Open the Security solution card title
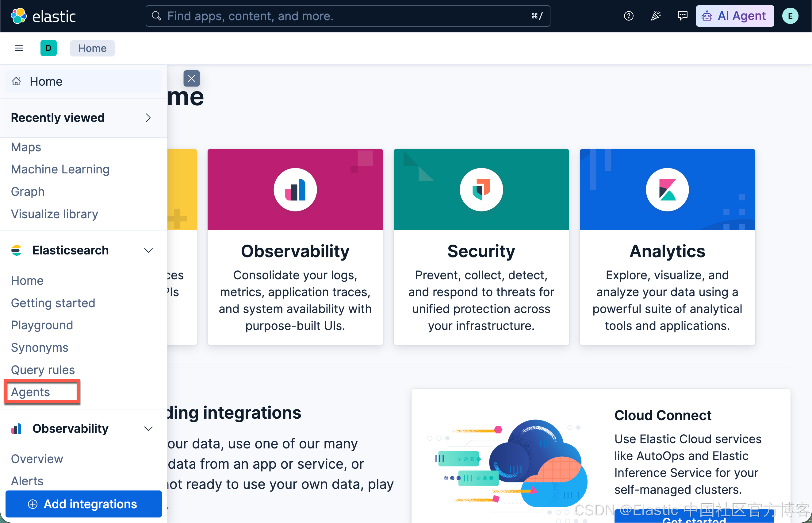 [x=481, y=251]
